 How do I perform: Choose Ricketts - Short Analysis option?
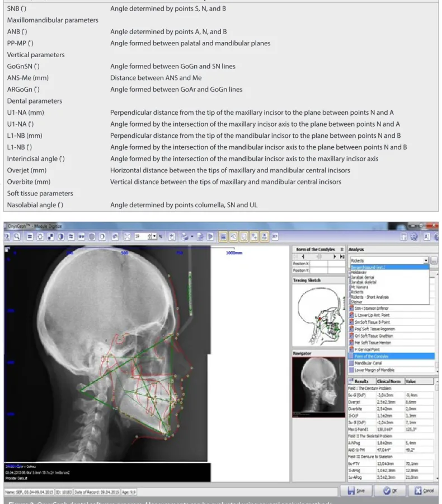370,297
